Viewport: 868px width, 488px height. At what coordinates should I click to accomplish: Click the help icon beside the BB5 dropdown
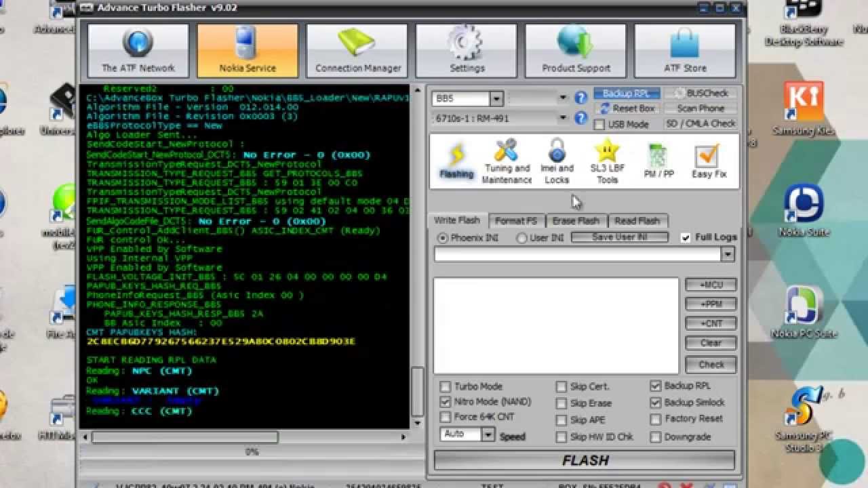click(x=580, y=98)
